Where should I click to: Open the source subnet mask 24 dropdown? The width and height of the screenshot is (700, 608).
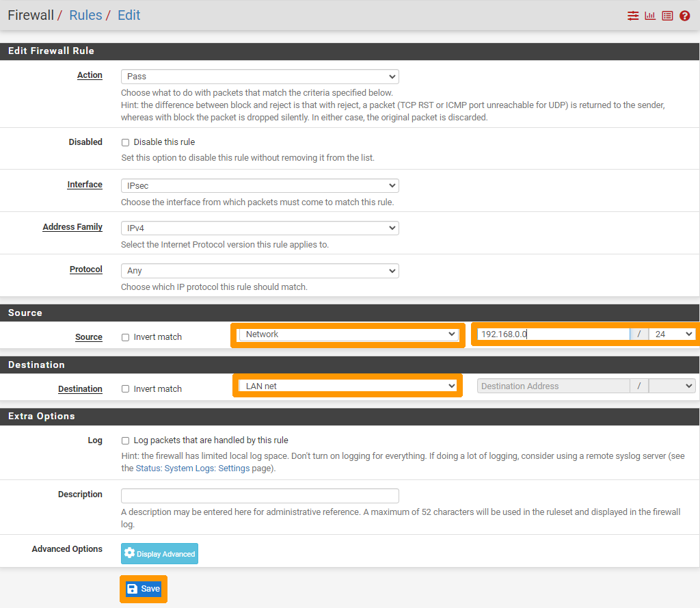671,334
